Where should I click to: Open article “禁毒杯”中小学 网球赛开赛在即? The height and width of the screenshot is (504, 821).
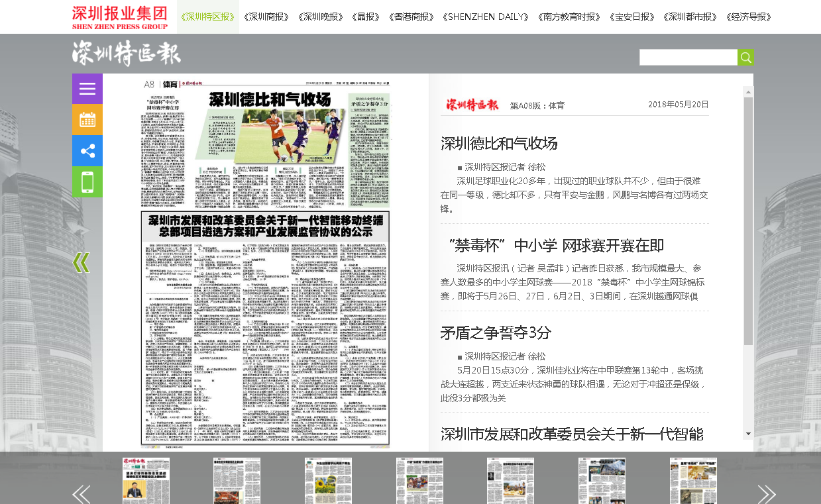556,246
